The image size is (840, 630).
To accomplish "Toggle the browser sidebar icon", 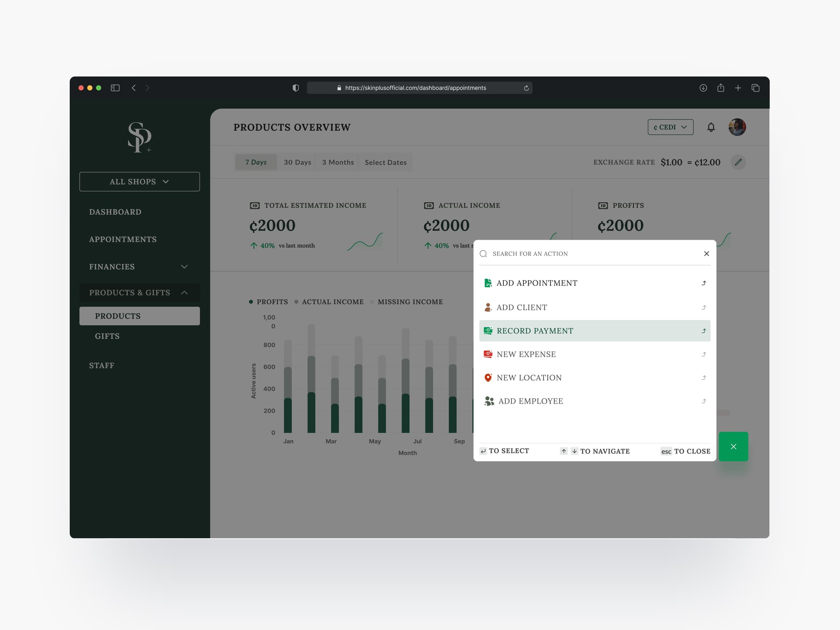I will 115,88.
